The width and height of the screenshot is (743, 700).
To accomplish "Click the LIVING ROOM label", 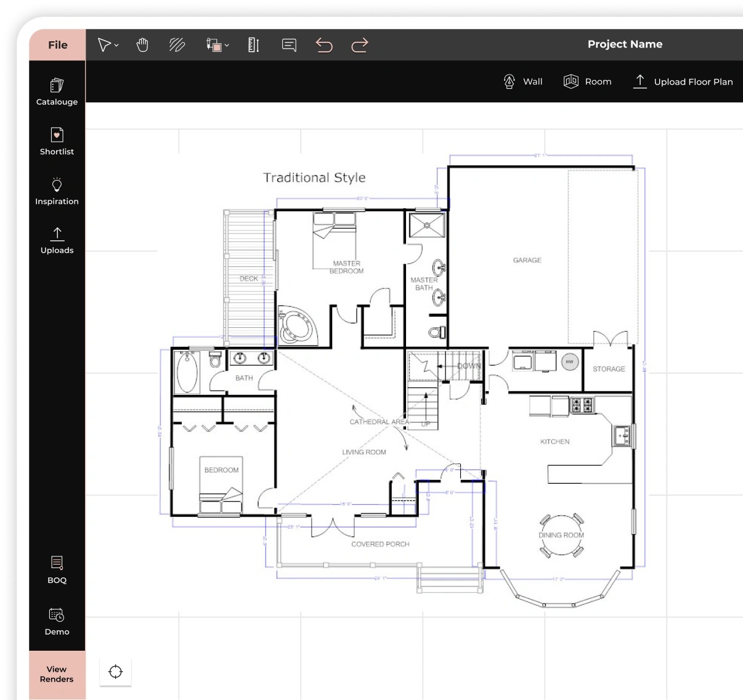I will click(364, 452).
